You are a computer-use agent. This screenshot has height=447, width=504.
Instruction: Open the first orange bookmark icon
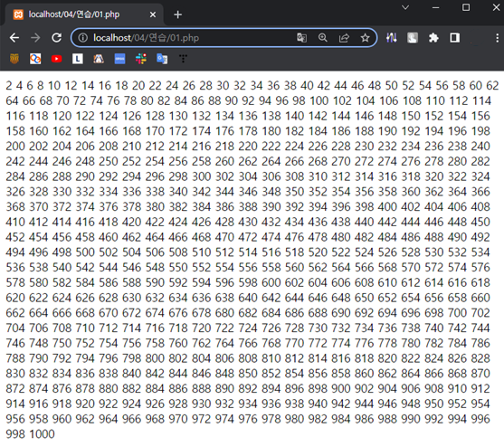(x=14, y=59)
